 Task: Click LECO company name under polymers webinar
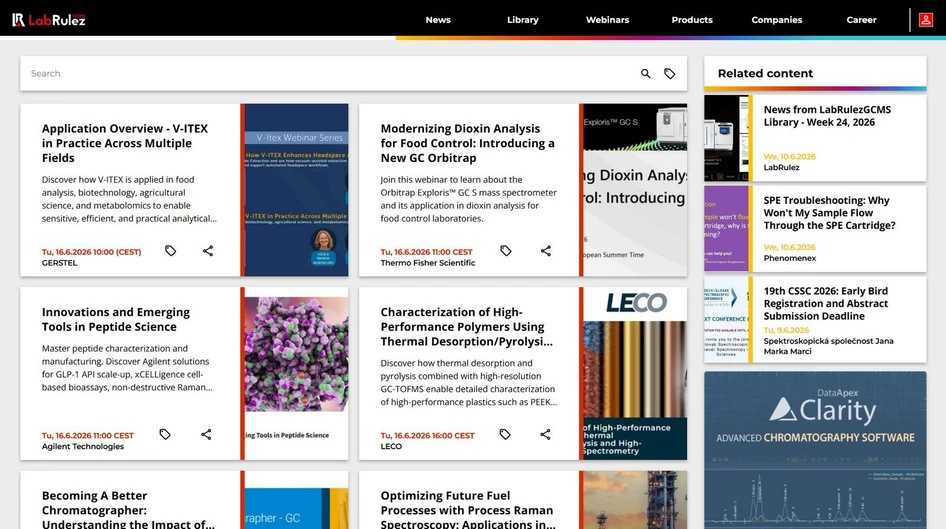point(391,446)
